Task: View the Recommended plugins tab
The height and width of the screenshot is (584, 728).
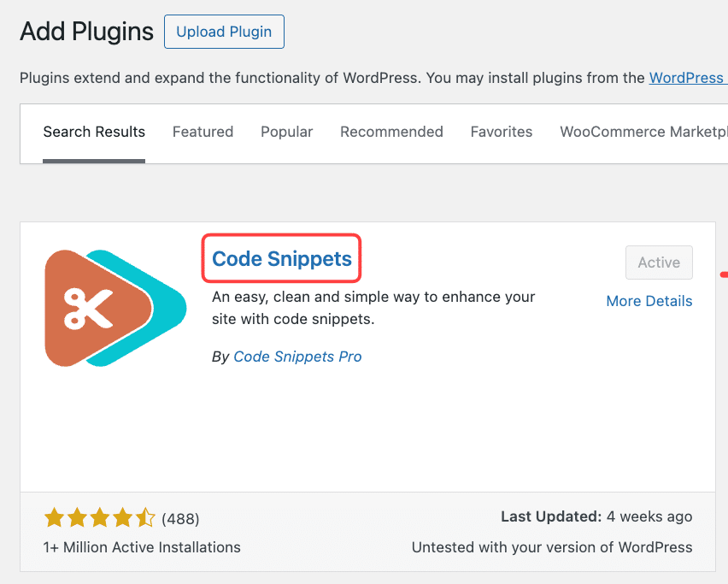Action: (x=391, y=132)
